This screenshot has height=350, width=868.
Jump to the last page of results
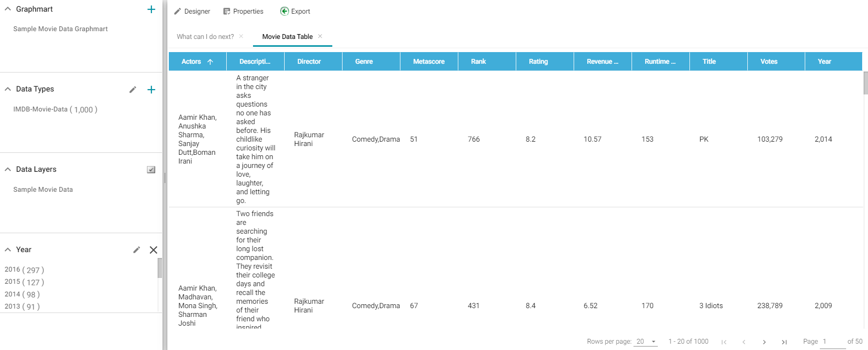click(784, 342)
